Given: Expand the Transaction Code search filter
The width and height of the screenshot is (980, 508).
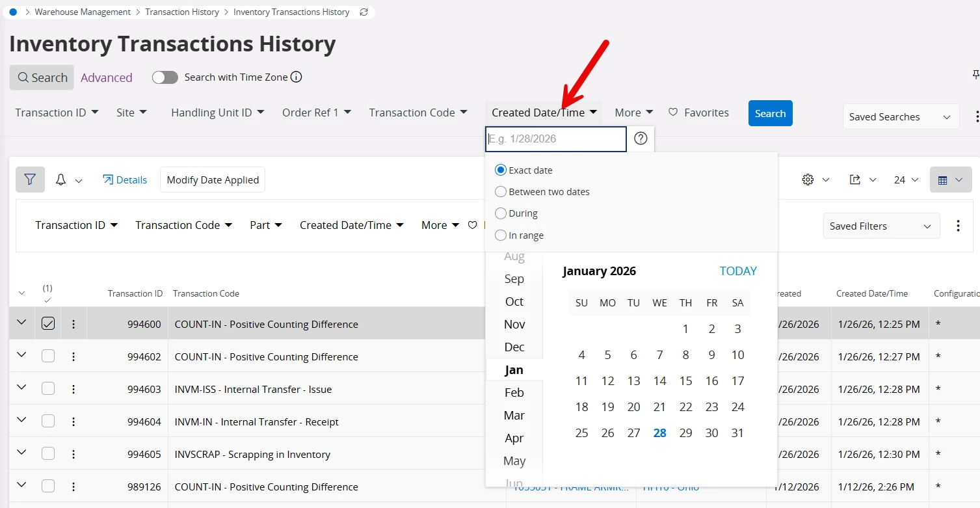Looking at the screenshot, I should pos(418,113).
